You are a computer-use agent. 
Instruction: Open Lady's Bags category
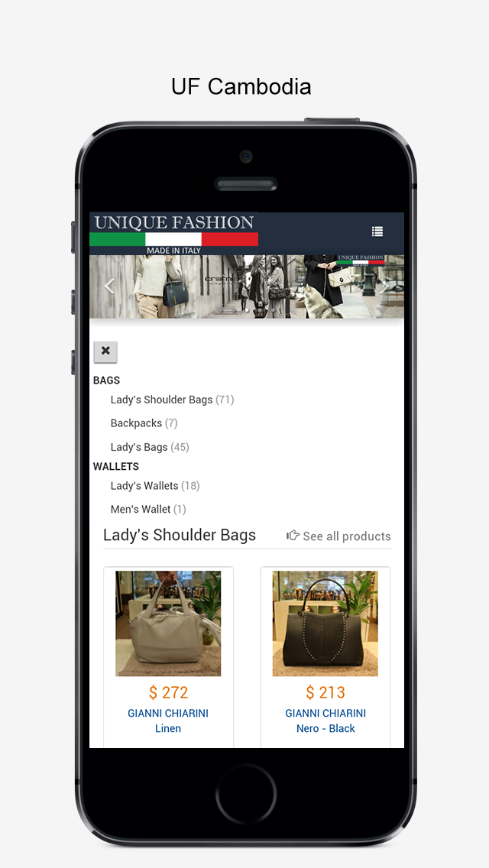click(150, 447)
